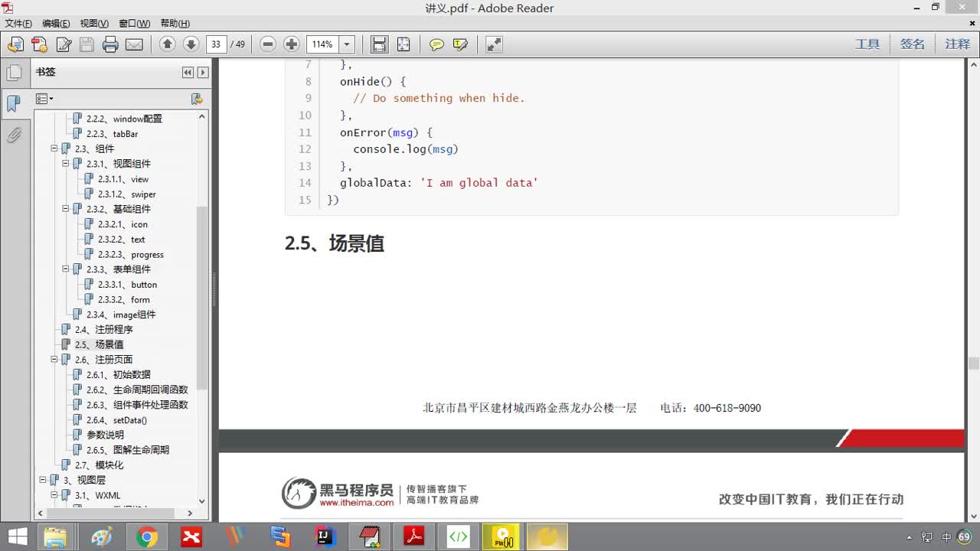Viewport: 980px width, 551px height.
Task: Select bookmark 2.7、模块化
Action: (99, 465)
